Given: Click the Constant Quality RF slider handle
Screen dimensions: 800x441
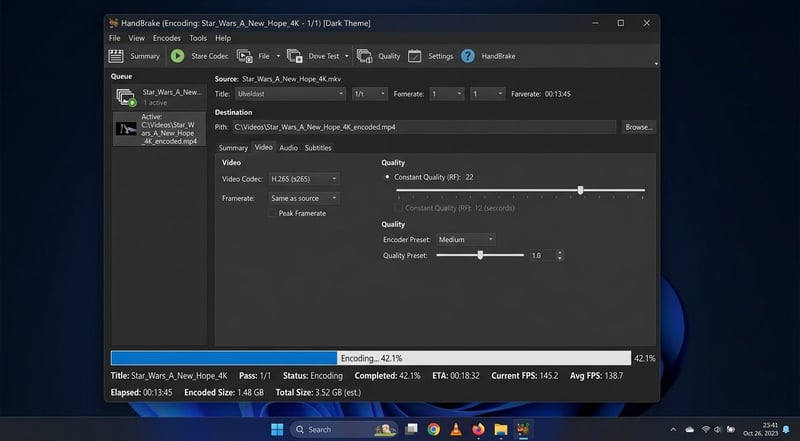Looking at the screenshot, I should coord(581,190).
